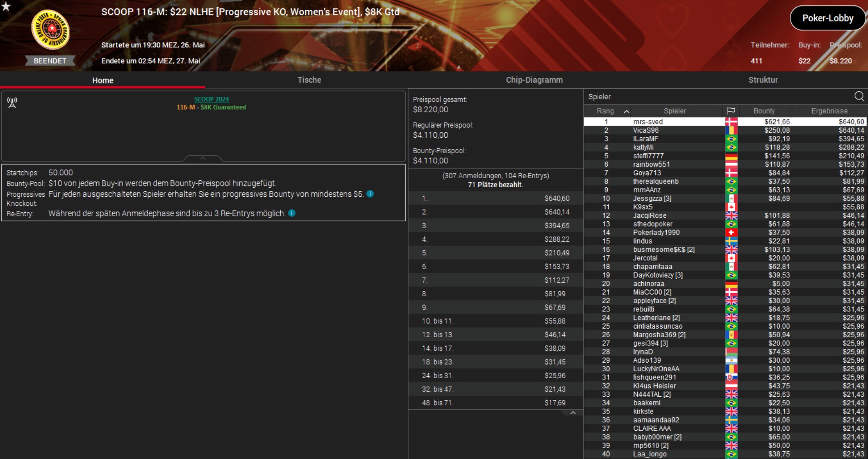
Task: Select player mrs-sved in ranking list
Action: pos(648,122)
